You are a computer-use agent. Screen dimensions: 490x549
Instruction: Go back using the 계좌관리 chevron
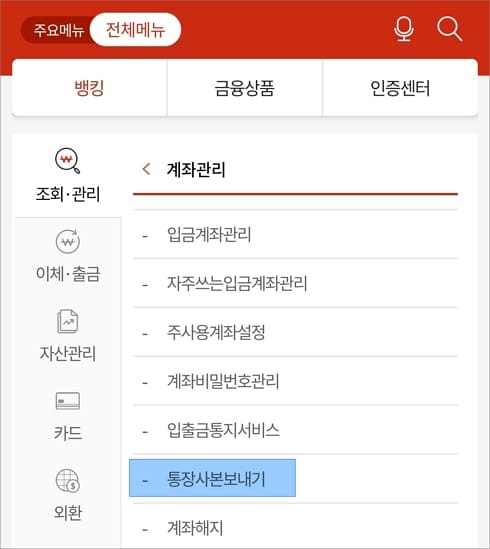(x=146, y=169)
